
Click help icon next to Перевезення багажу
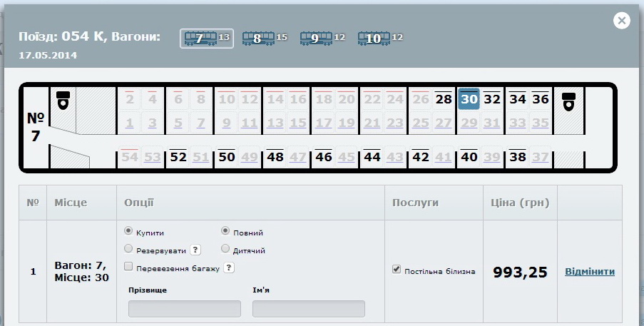(229, 268)
